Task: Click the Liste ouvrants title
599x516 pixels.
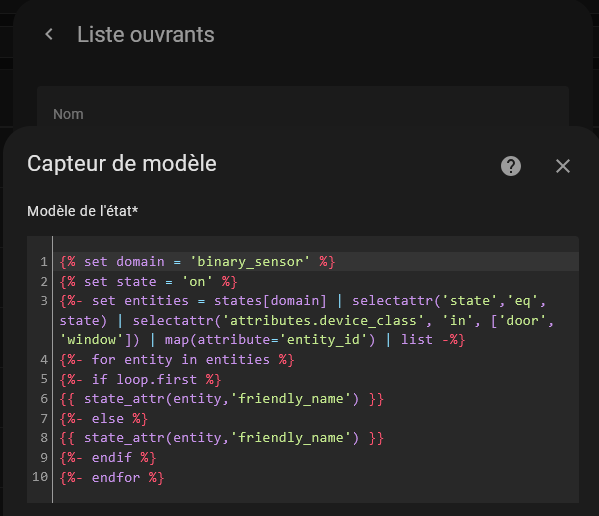Action: tap(146, 35)
